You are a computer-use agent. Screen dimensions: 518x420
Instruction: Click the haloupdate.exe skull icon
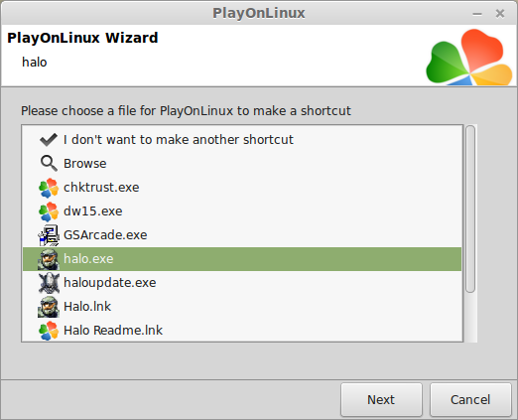pos(49,283)
